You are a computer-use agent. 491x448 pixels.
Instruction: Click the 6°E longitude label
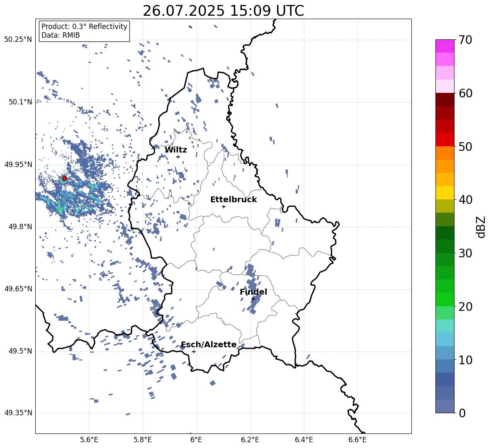[x=196, y=440]
